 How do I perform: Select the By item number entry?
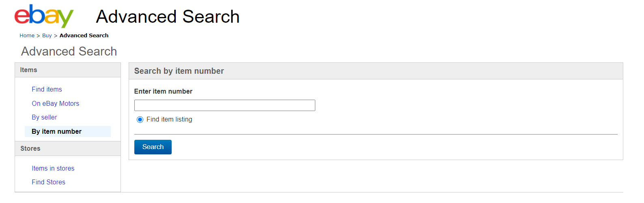click(x=56, y=132)
